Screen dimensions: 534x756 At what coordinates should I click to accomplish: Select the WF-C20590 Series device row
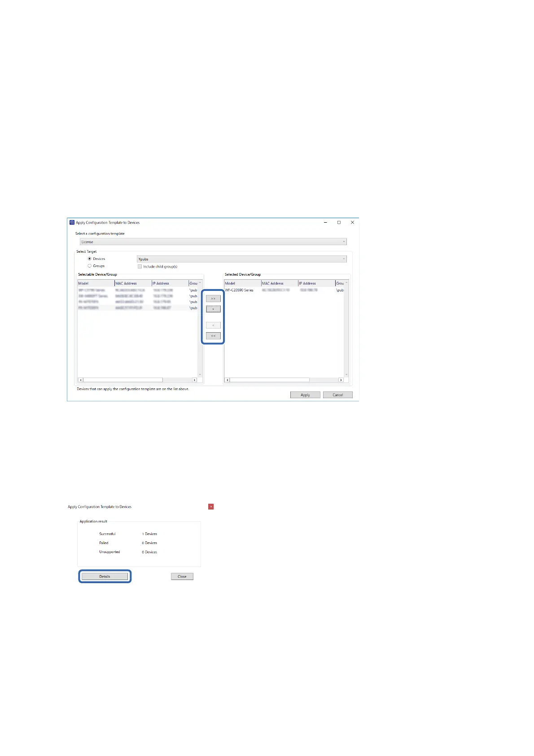click(x=284, y=290)
